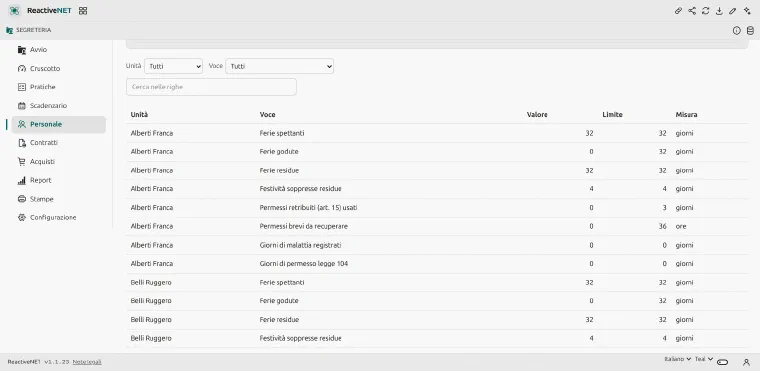760x371 pixels.
Task: Click 'Permessi brevi da recuperare' cell
Action: [x=303, y=226]
